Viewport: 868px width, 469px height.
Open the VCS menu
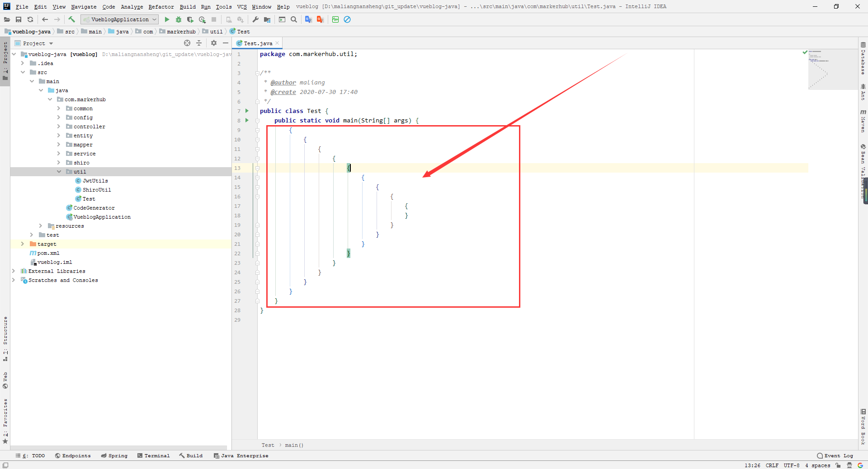pyautogui.click(x=242, y=7)
